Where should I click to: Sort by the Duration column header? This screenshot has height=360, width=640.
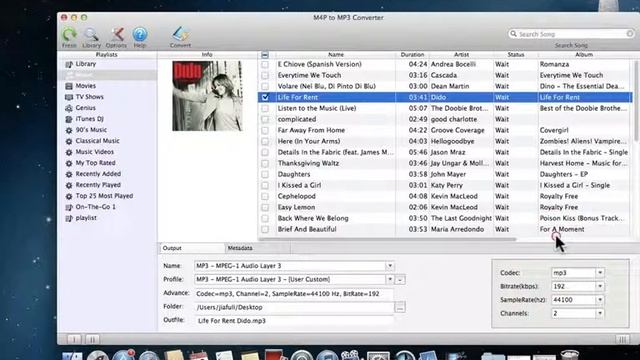tap(412, 55)
